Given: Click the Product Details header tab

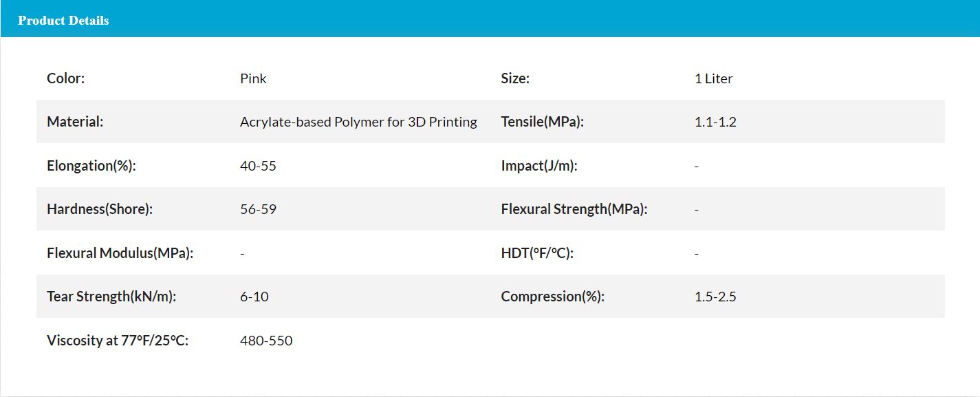Looking at the screenshot, I should click(x=63, y=21).
